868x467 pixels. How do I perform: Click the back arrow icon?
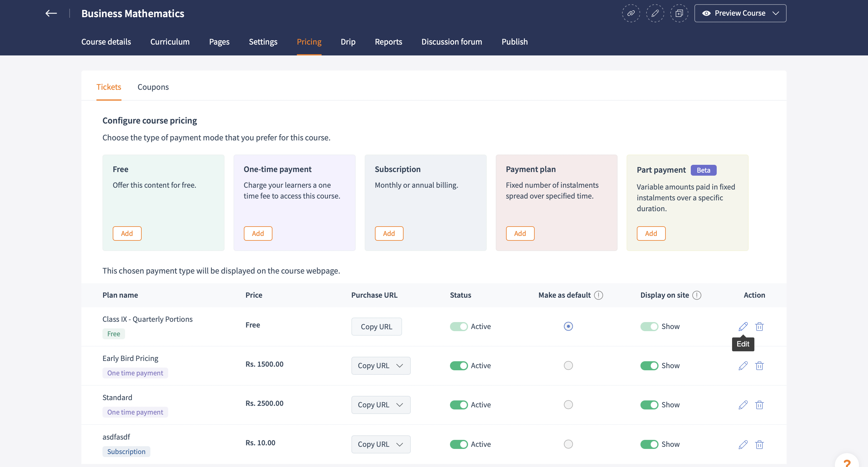51,13
